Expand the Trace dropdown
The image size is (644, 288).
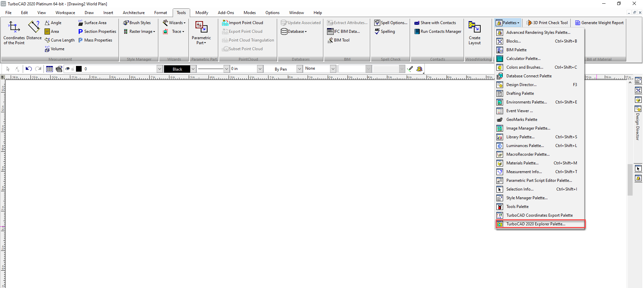click(174, 31)
